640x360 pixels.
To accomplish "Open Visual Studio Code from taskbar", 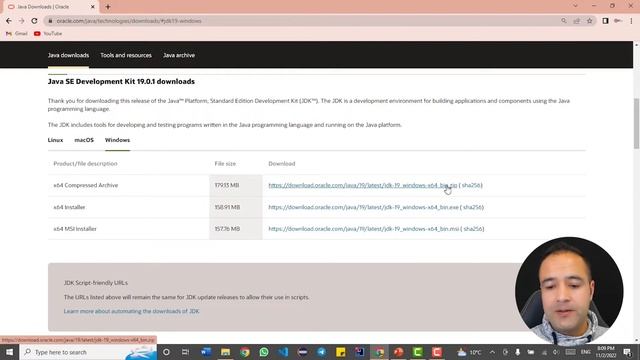I will 283,352.
